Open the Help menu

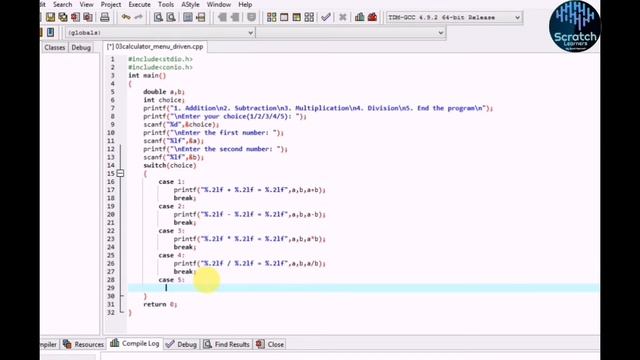[x=245, y=4]
